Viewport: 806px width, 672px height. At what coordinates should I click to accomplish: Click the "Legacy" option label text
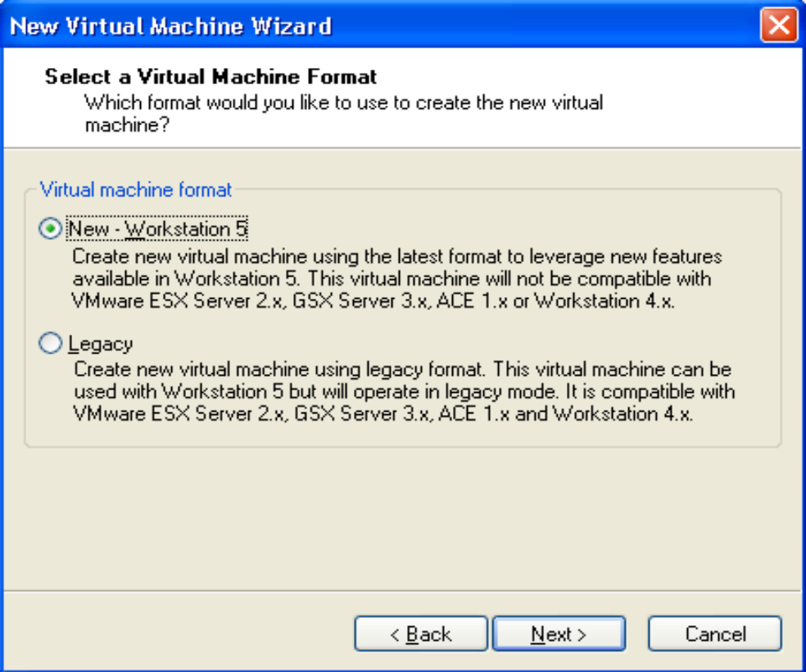click(x=100, y=344)
